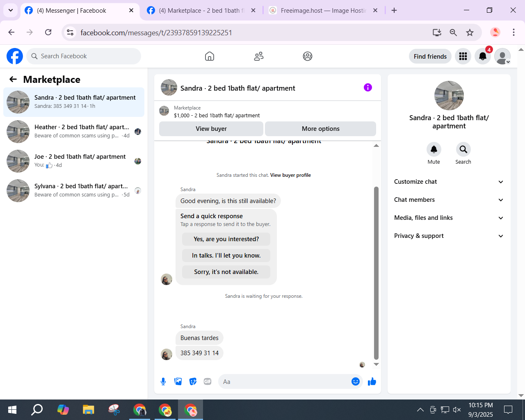This screenshot has width=525, height=420.
Task: Open File Explorer from taskbar
Action: coord(88,410)
